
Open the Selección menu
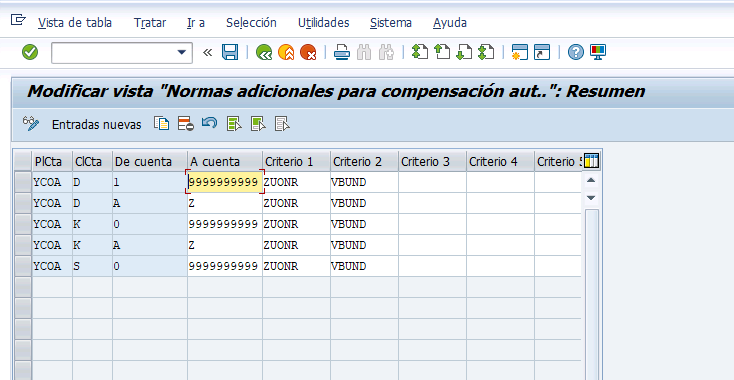pos(251,23)
